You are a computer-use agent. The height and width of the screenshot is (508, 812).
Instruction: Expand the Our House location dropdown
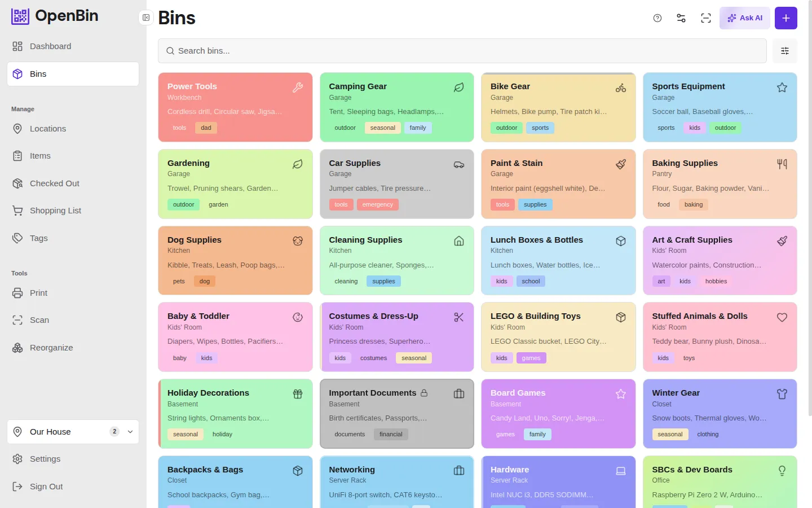tap(73, 432)
